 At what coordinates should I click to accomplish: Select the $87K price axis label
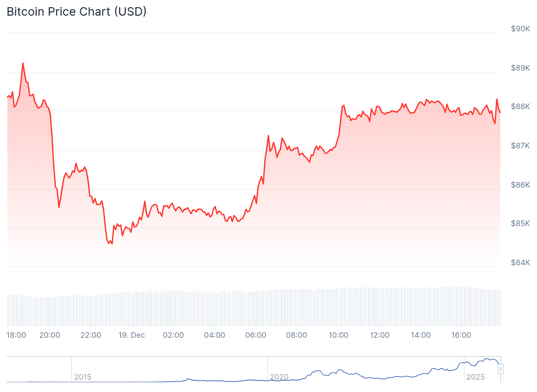point(520,146)
